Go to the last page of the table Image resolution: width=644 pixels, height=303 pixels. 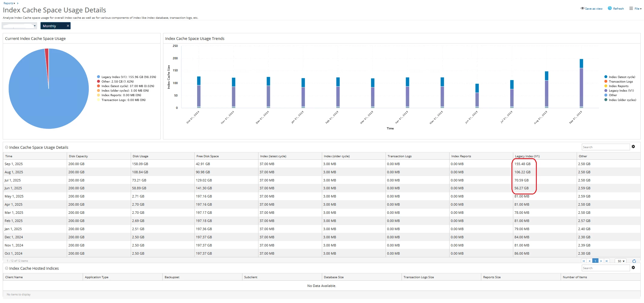click(x=607, y=261)
